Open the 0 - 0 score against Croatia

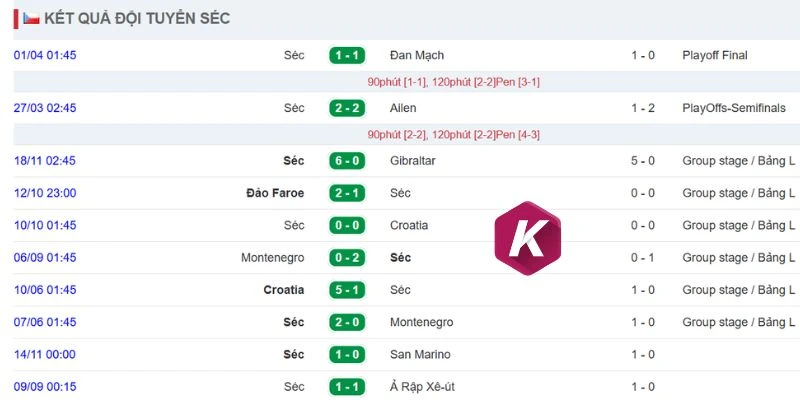point(347,225)
